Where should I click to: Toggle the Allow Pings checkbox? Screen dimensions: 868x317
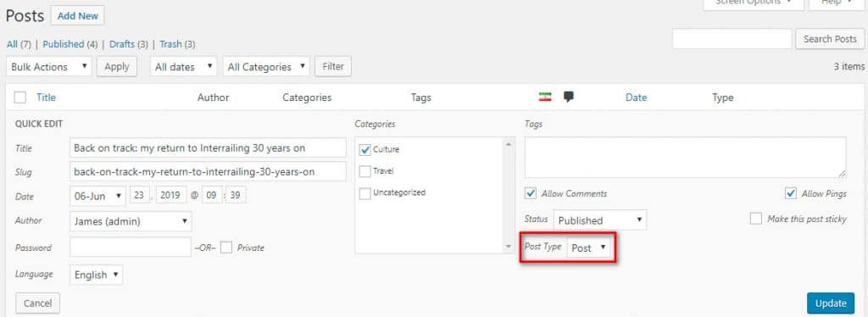[791, 193]
